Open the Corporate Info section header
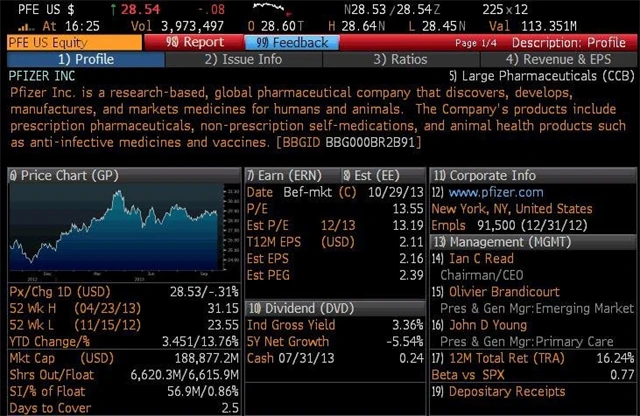This screenshot has height=416, width=640. pos(492,175)
